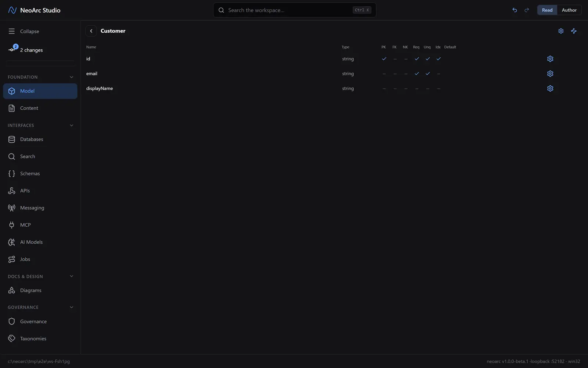Image resolution: width=588 pixels, height=368 pixels.
Task: Select the email field name
Action: (92, 74)
